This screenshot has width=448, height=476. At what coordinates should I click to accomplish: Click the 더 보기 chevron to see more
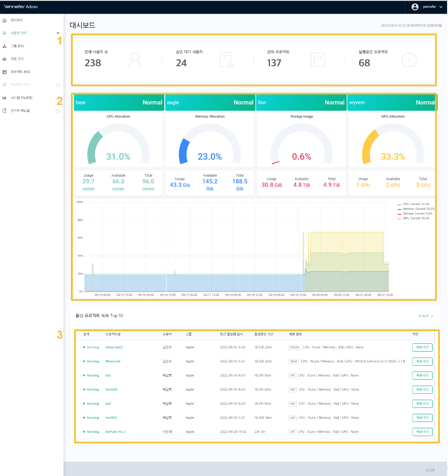click(x=432, y=316)
